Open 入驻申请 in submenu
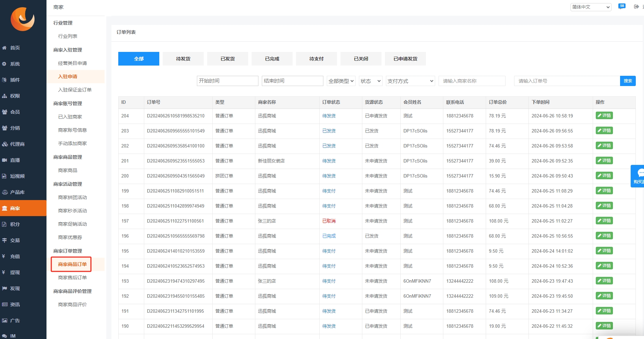This screenshot has height=339, width=644. click(x=68, y=76)
